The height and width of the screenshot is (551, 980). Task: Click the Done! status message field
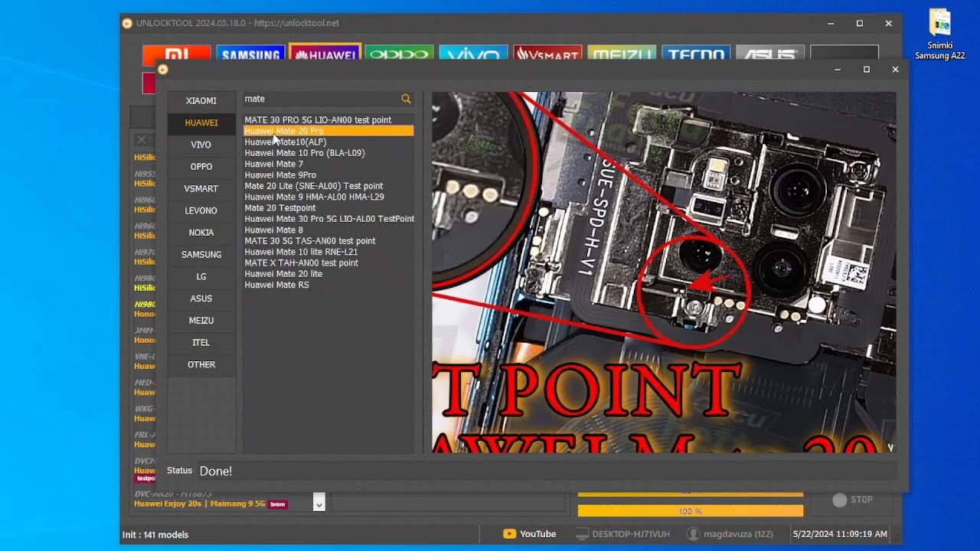547,471
